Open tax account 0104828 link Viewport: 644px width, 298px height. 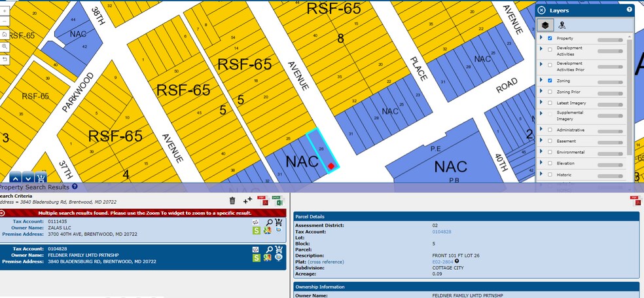(441, 232)
